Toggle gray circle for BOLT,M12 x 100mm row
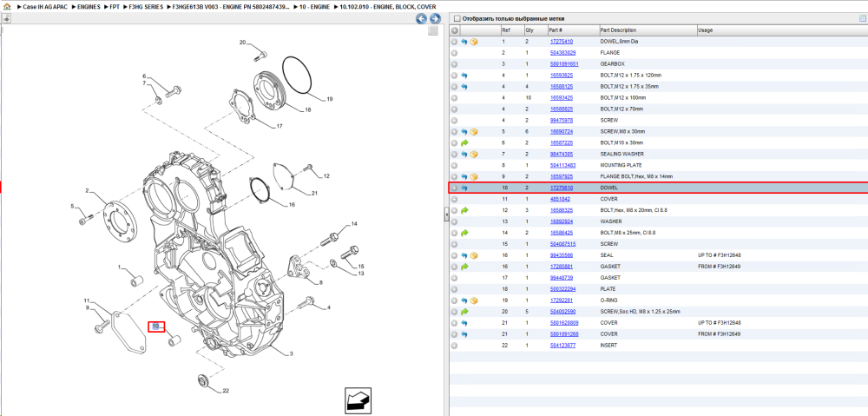 click(454, 98)
